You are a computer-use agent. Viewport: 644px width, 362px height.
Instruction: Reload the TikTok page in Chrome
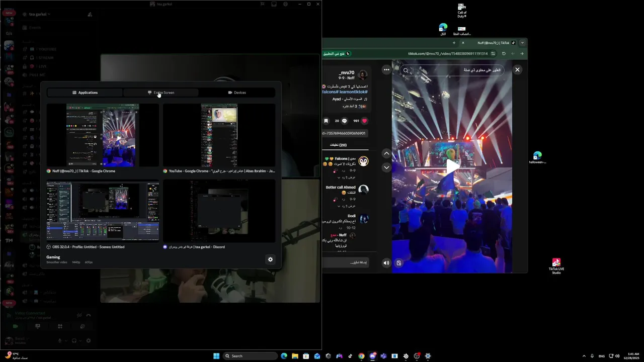pos(504,53)
